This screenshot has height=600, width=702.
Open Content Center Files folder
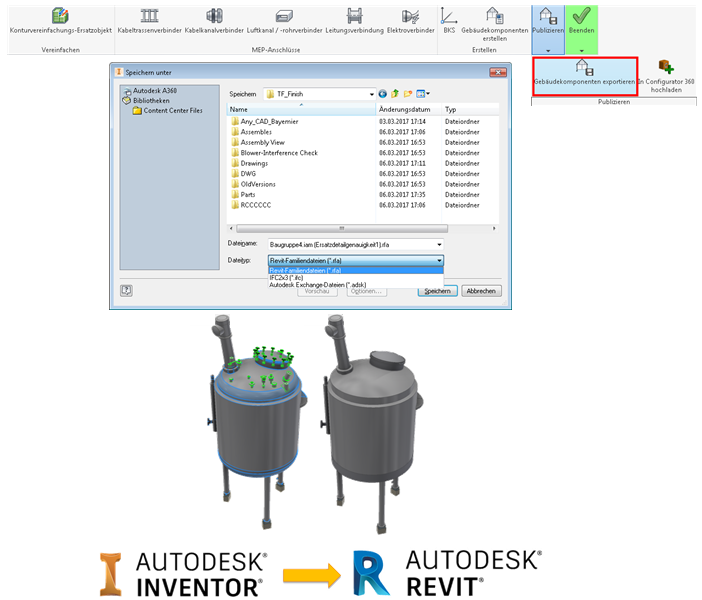point(168,111)
